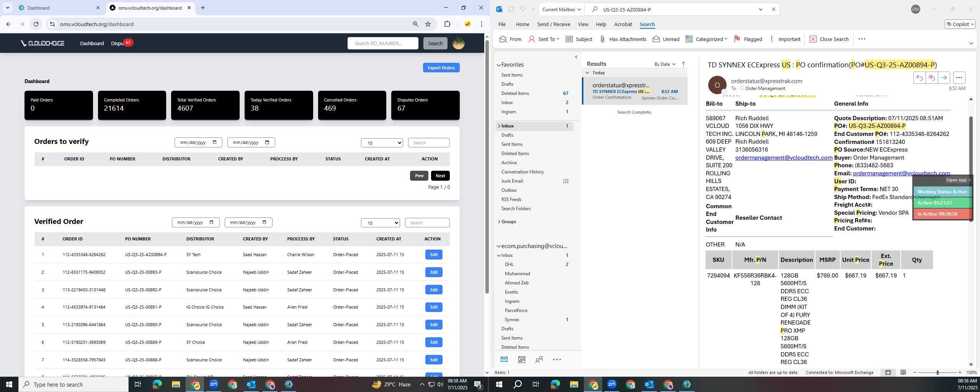Filter search results by Unread
The image size is (980, 392).
click(x=666, y=39)
